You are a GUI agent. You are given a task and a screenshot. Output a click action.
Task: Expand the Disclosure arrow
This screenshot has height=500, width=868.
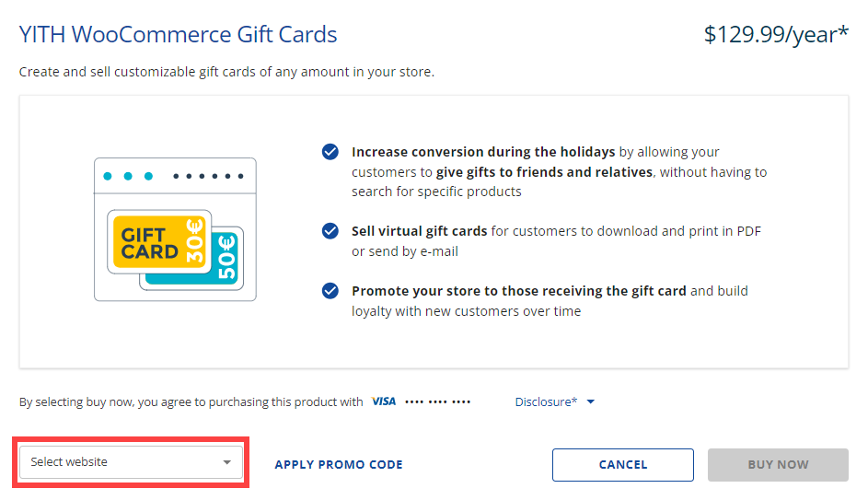point(591,402)
